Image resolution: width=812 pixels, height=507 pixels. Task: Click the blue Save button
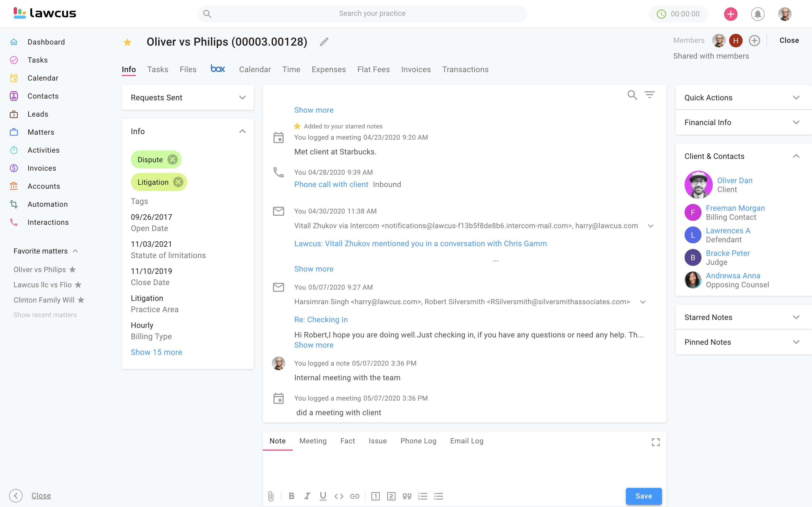point(643,496)
